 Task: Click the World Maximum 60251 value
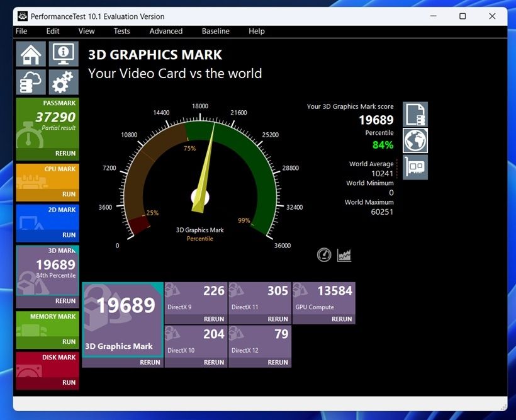click(x=382, y=212)
